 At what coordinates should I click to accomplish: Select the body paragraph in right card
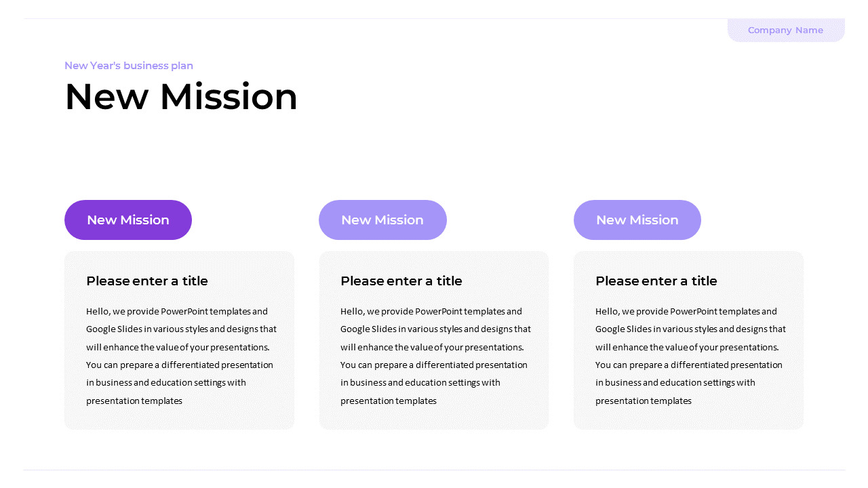[690, 356]
